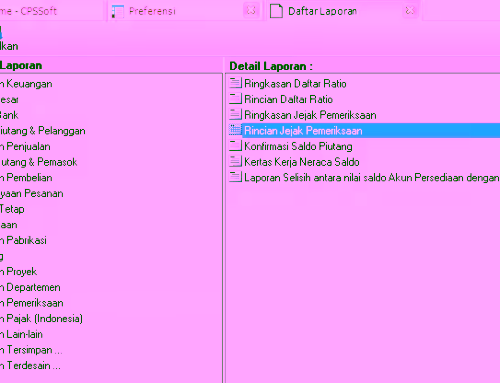
Task: Choose the Utang & Pemasok category
Action: (39, 162)
